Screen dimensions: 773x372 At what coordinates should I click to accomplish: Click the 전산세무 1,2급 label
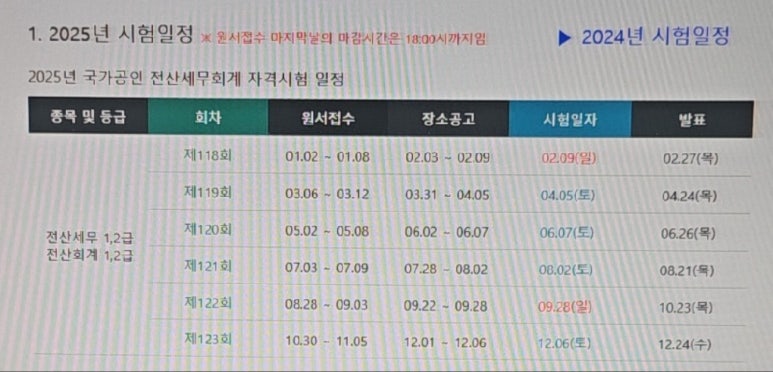(x=89, y=238)
